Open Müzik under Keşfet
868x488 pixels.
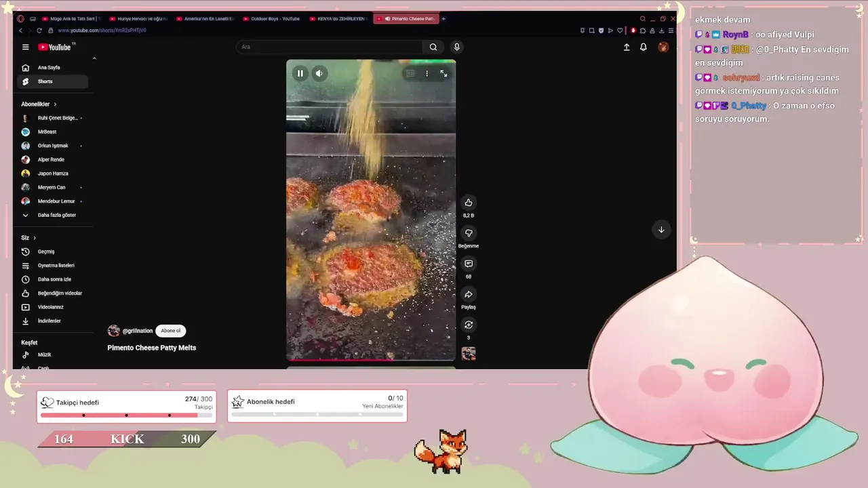coord(53,355)
